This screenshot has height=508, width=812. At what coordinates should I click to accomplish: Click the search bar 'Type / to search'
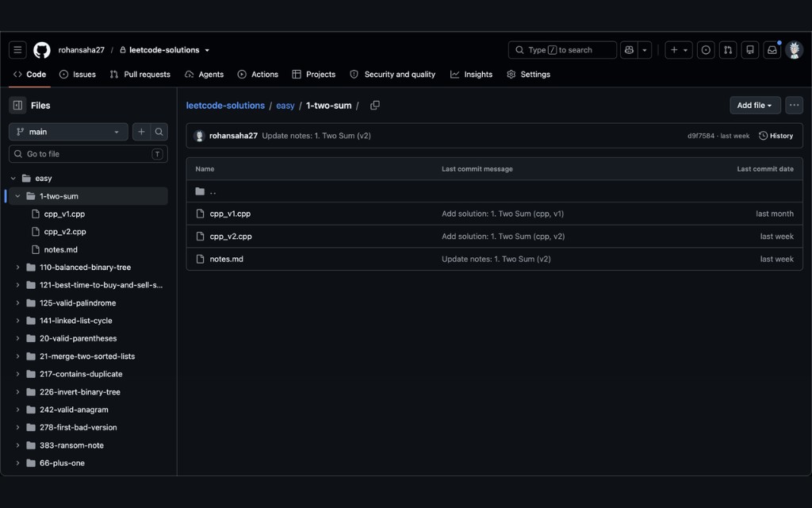562,50
